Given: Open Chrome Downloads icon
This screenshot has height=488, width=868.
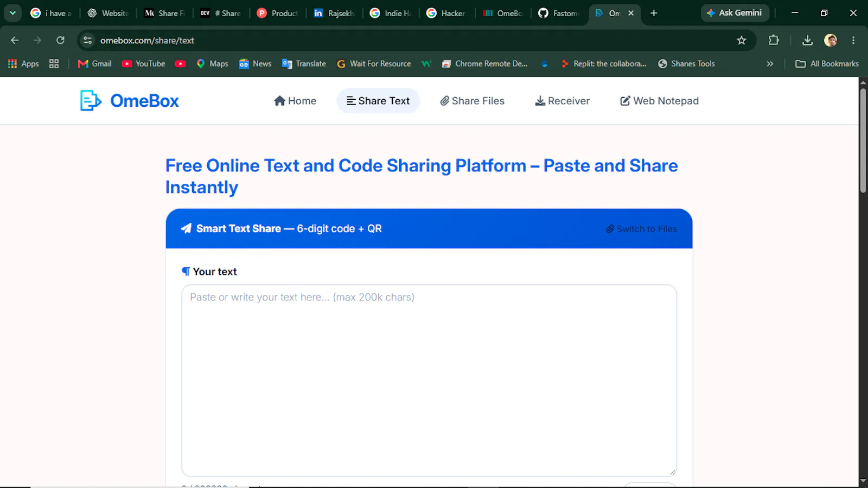Looking at the screenshot, I should point(807,40).
